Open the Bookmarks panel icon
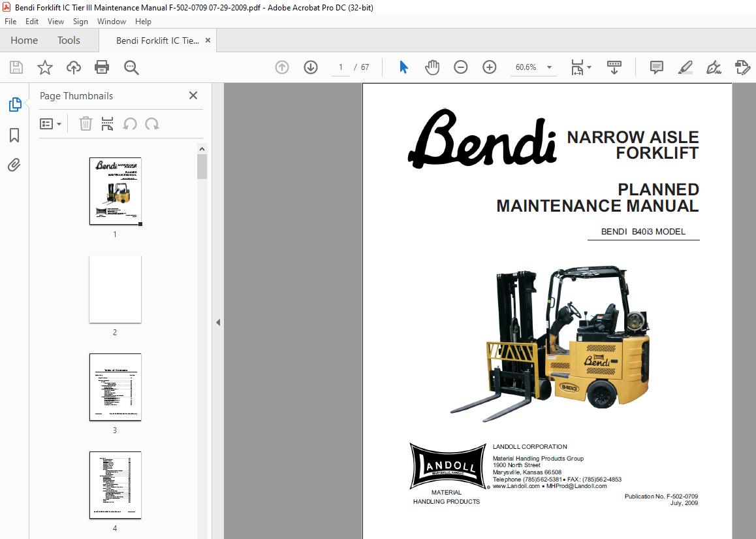Image resolution: width=756 pixels, height=539 pixels. [14, 135]
